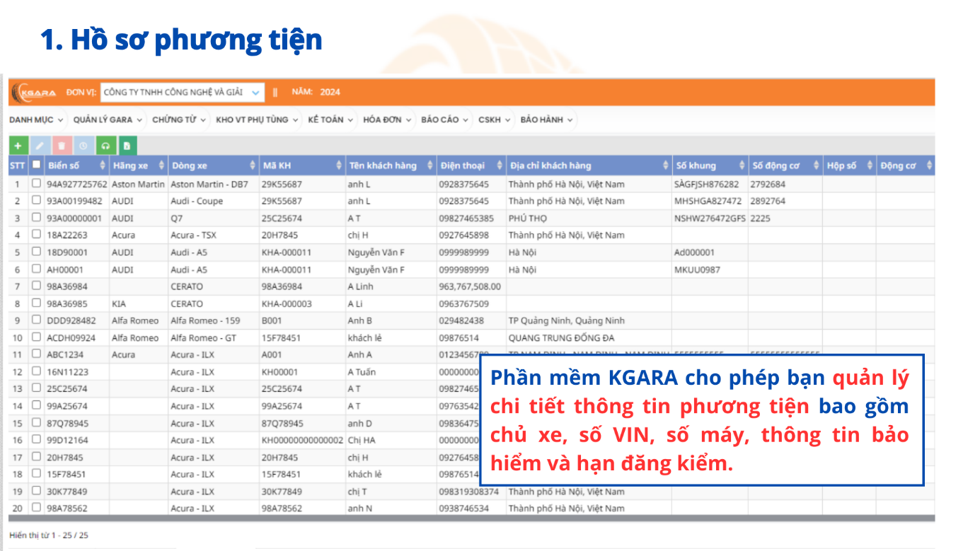Expand the KHO VT PHỤ TÙNG dropdown

click(x=258, y=120)
